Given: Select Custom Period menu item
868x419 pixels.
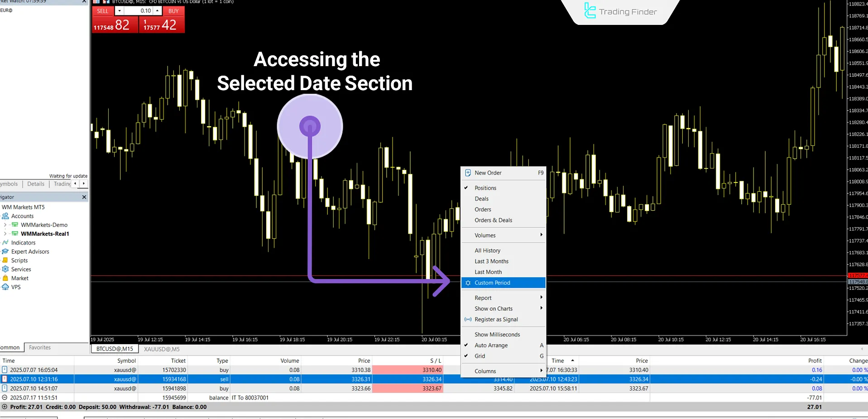Looking at the screenshot, I should click(503, 283).
